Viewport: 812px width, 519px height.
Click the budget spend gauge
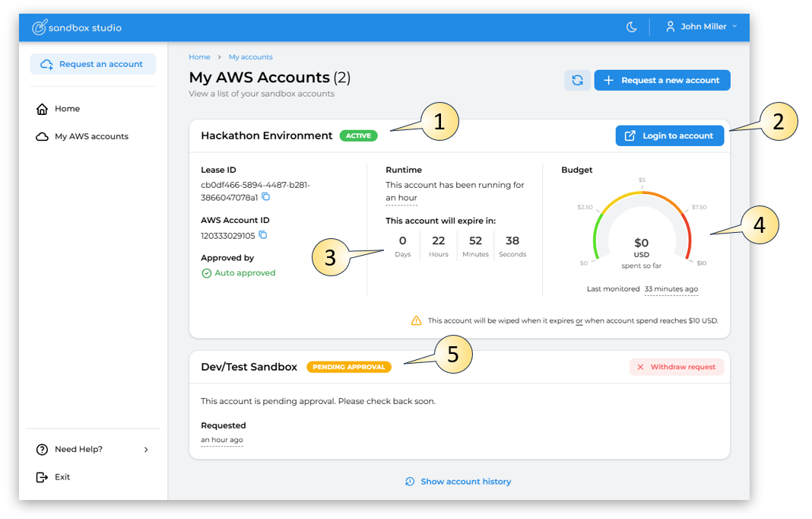tap(642, 228)
